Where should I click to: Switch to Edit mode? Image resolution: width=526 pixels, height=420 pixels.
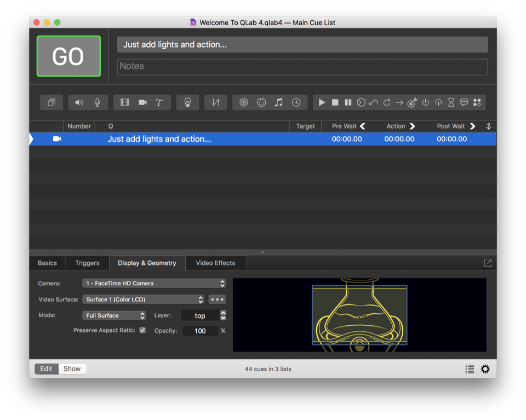[46, 369]
